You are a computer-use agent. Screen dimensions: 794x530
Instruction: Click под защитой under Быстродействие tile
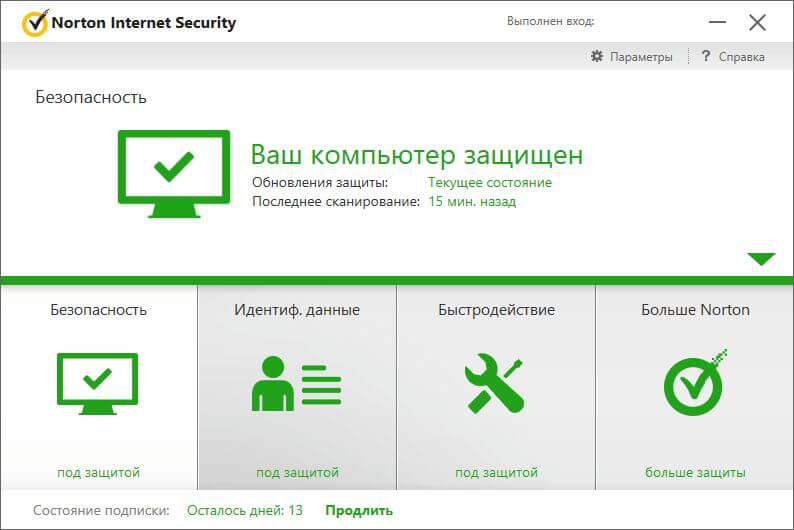point(496,472)
